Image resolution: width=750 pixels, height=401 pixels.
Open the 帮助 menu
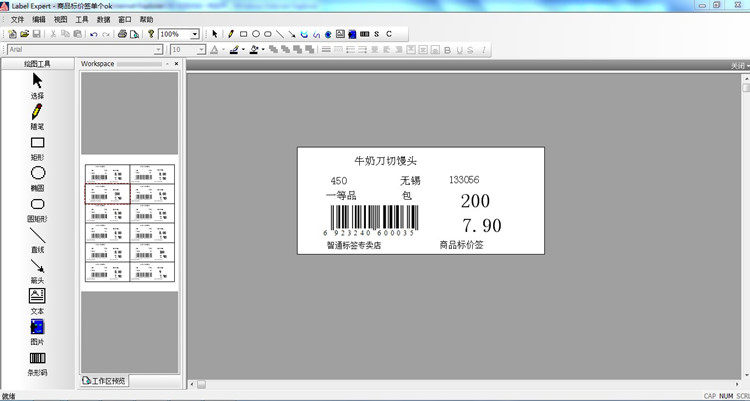146,19
